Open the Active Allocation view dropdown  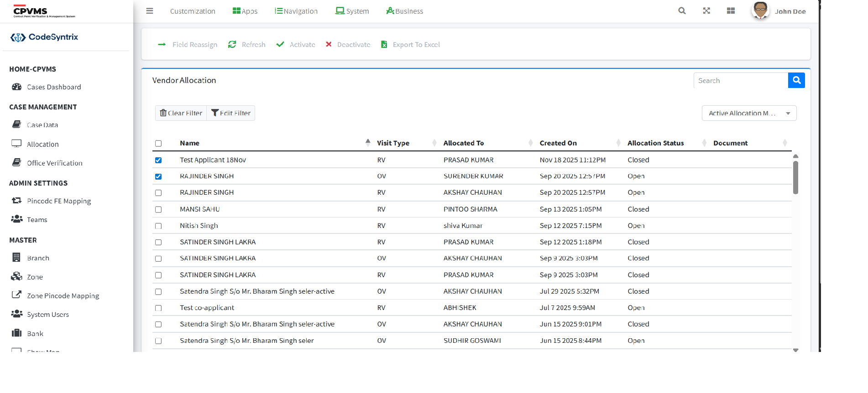(x=748, y=113)
